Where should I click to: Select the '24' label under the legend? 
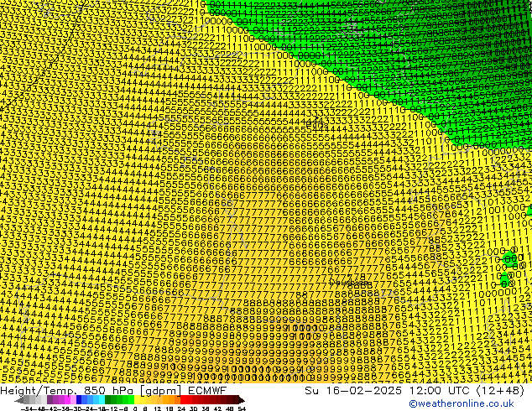[181, 409]
